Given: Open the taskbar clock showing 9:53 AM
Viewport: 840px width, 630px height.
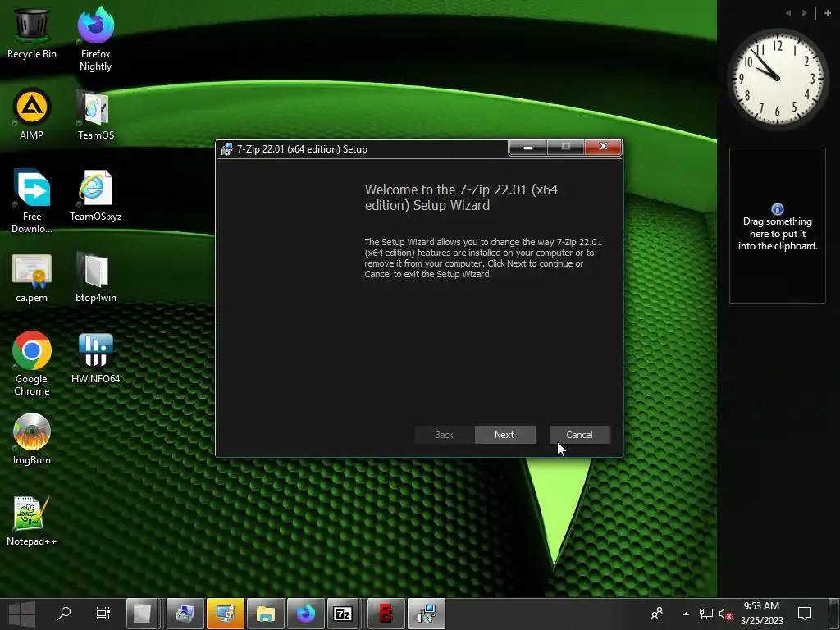Looking at the screenshot, I should pos(761,614).
